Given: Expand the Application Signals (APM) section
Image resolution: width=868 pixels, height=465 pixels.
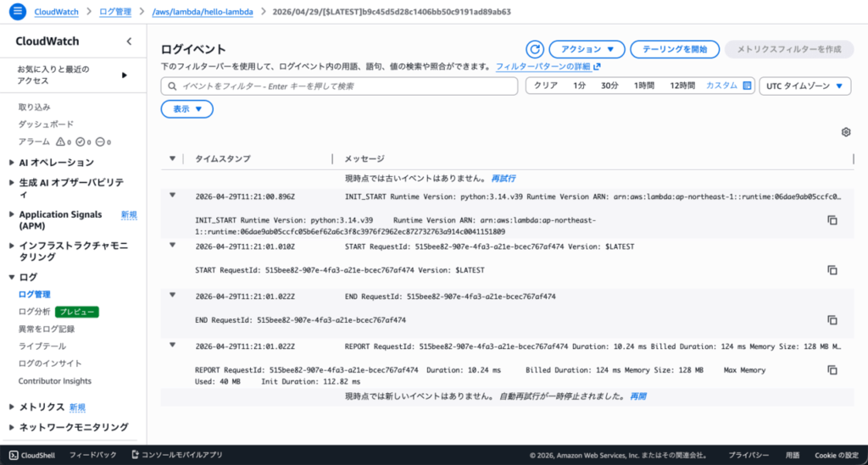Looking at the screenshot, I should point(12,214).
